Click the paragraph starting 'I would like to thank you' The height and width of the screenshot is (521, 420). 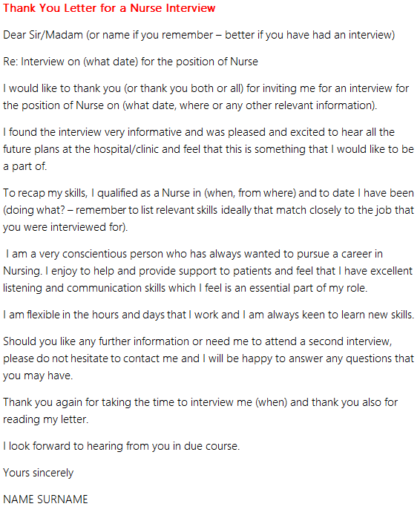(x=206, y=97)
